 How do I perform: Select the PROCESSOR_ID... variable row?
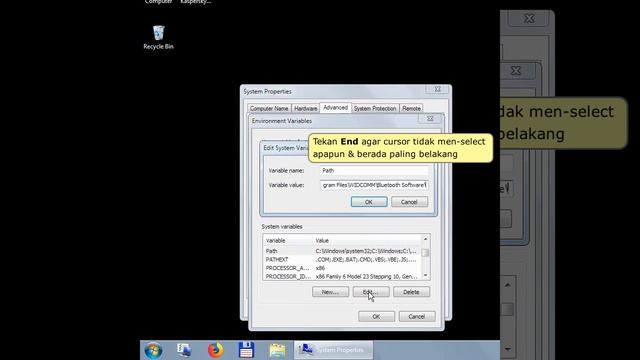[x=342, y=277]
